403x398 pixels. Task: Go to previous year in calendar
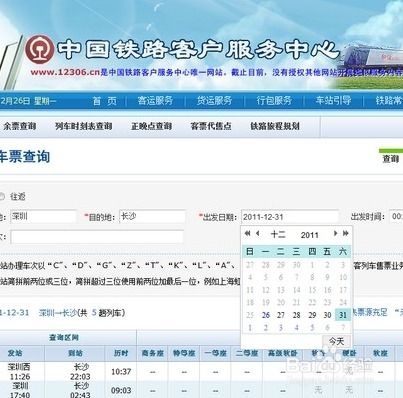pos(247,233)
